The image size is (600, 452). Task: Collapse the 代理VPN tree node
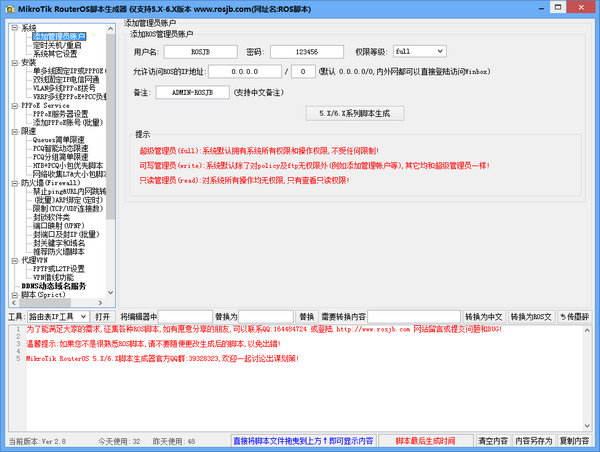(15, 260)
